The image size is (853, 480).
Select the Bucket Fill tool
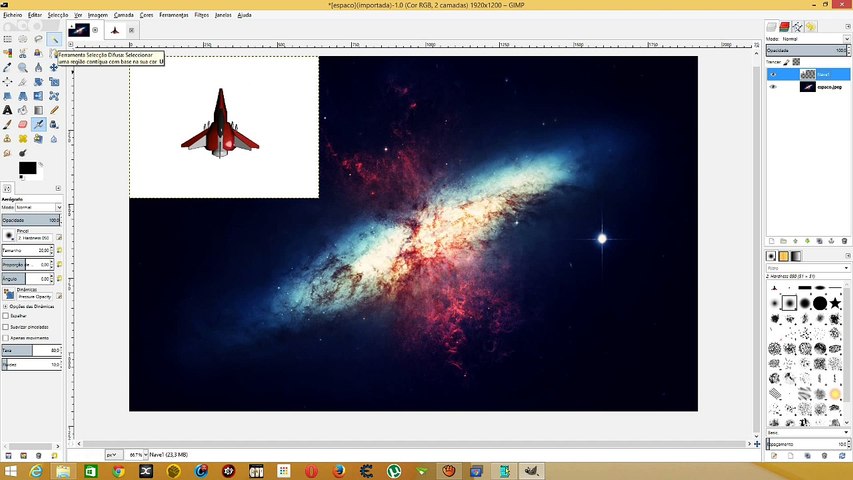point(23,110)
